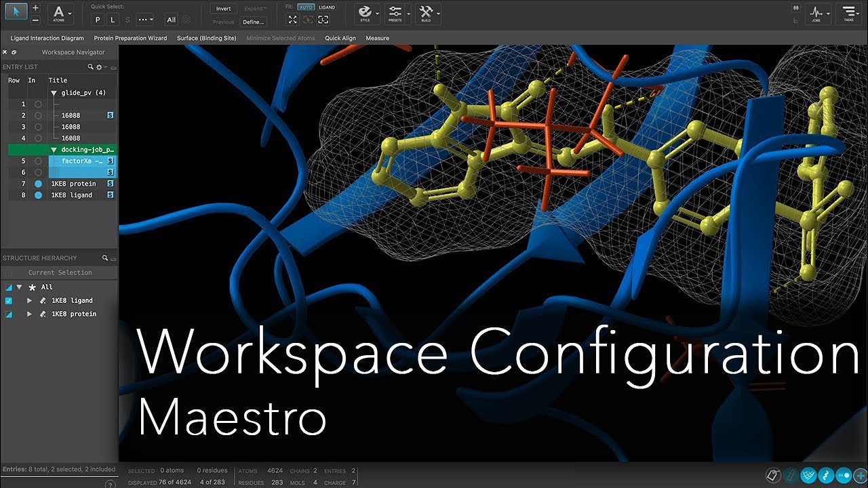The width and height of the screenshot is (868, 488).
Task: Toggle inclusion circle for row 8 ligand
Action: tap(38, 195)
